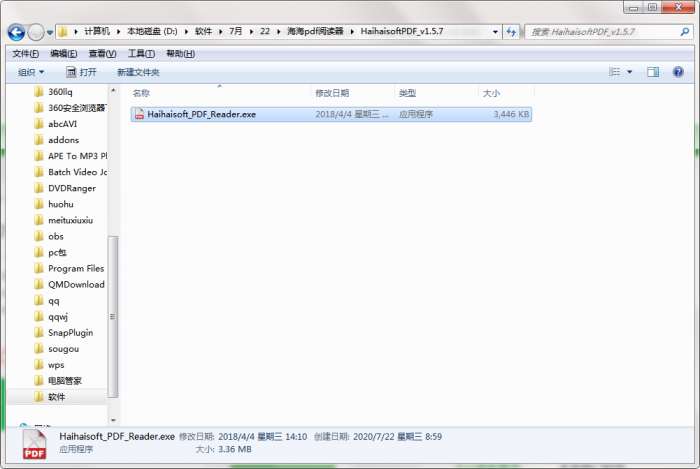
Task: Open the Program Files folder in sidebar
Action: (x=71, y=269)
